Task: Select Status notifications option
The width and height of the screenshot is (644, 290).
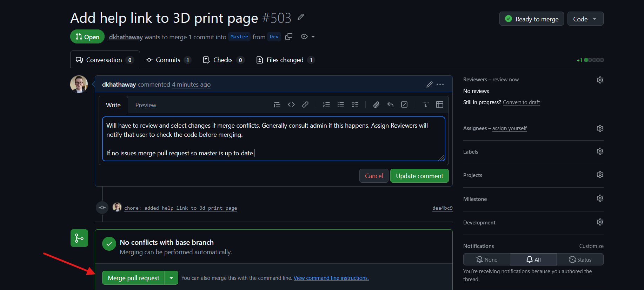Action: [x=580, y=259]
